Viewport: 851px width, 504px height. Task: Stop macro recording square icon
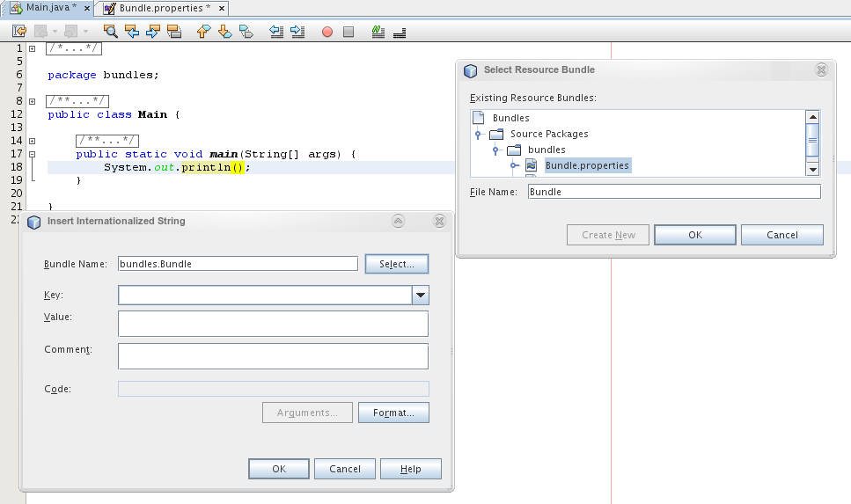[348, 32]
